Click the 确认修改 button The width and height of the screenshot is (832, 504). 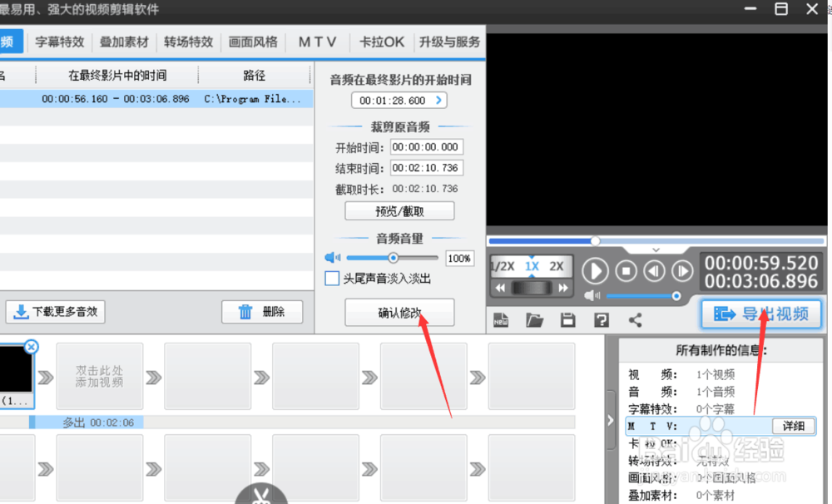pyautogui.click(x=399, y=313)
